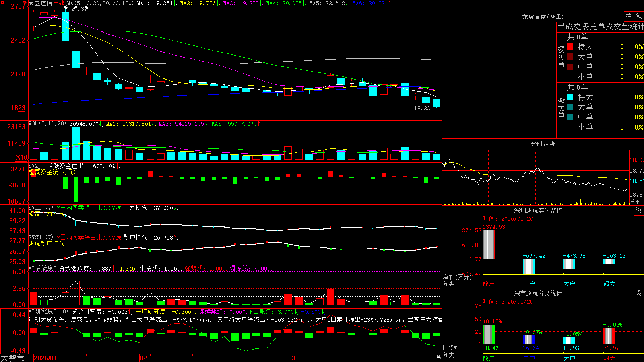This screenshot has width=644, height=362.
Task: Click the SVZJ indicator name
Action: click(x=35, y=166)
